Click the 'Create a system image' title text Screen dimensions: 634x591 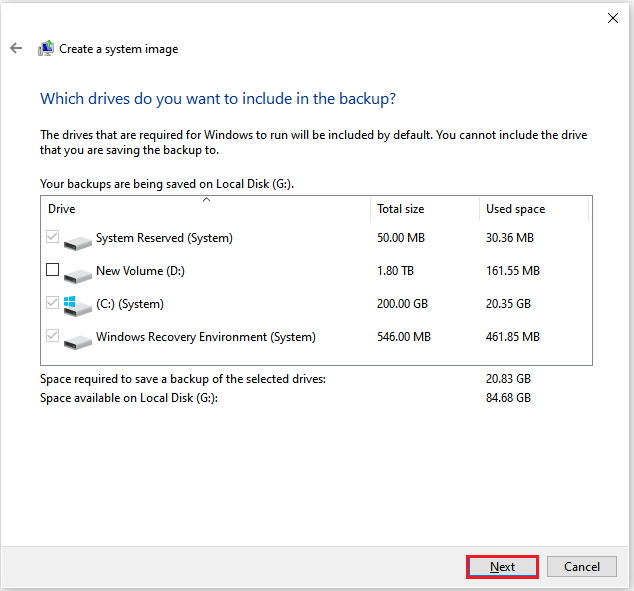pos(118,49)
